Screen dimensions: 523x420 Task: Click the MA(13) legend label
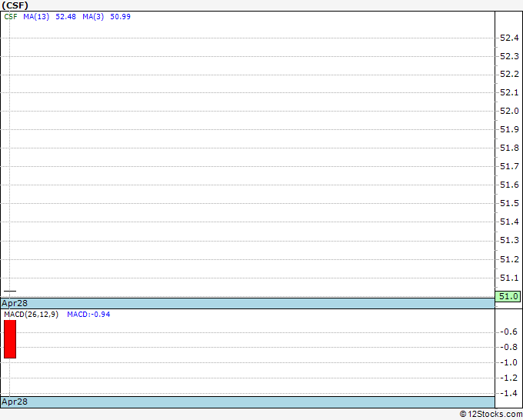(36, 17)
